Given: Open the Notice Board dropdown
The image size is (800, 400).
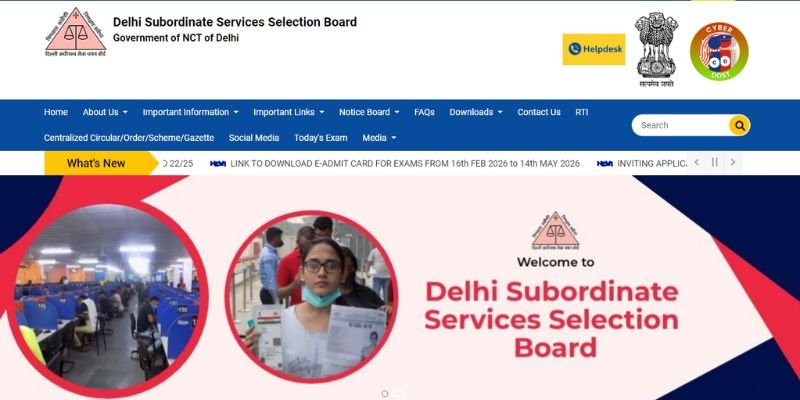Looking at the screenshot, I should pyautogui.click(x=369, y=112).
